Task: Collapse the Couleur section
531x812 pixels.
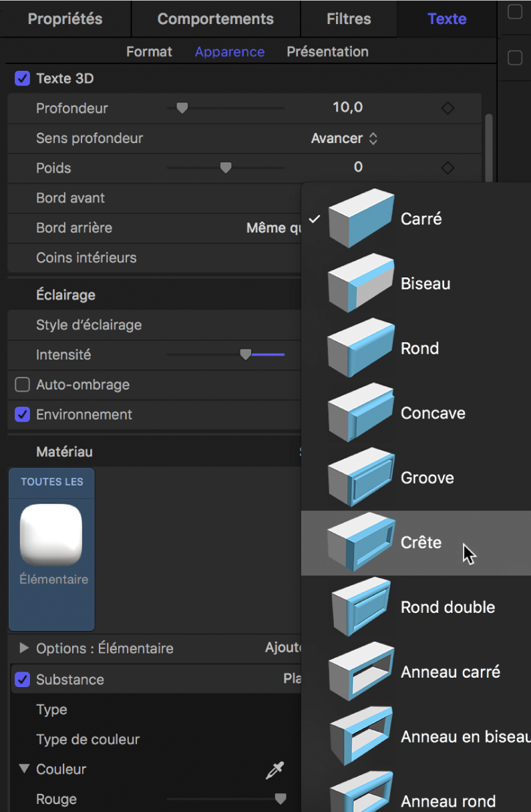Action: click(25, 769)
